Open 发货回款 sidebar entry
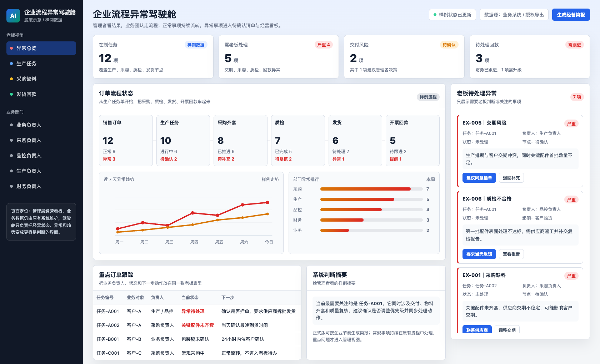 click(x=41, y=94)
